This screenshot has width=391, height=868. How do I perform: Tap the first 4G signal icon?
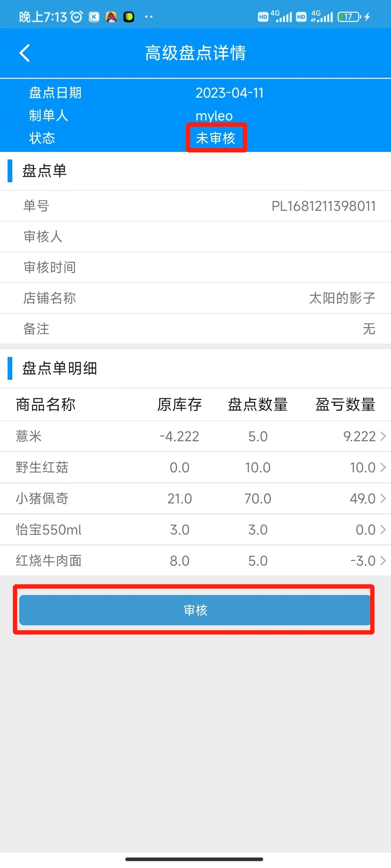pyautogui.click(x=281, y=16)
